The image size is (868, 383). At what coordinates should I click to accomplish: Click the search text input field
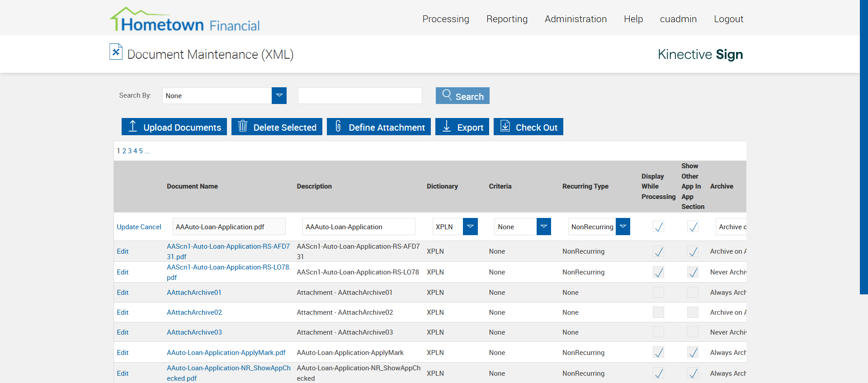coord(360,96)
